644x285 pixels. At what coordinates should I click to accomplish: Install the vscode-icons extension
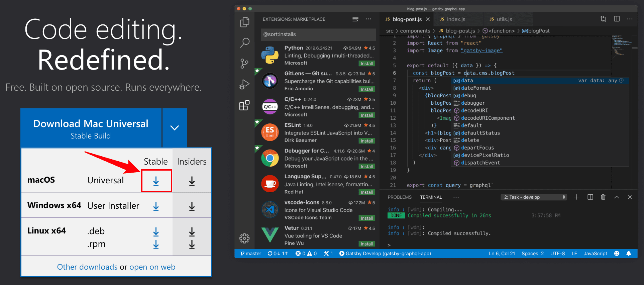click(367, 218)
